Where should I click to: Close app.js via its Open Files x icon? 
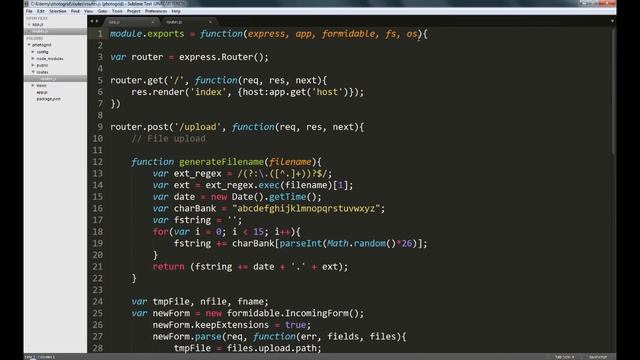(29, 25)
